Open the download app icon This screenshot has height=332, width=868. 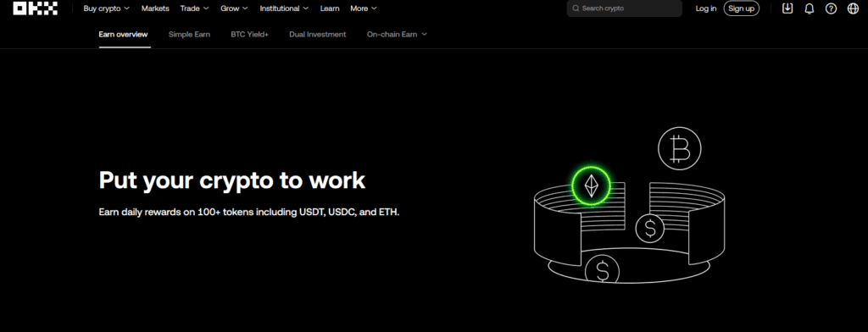pos(787,8)
